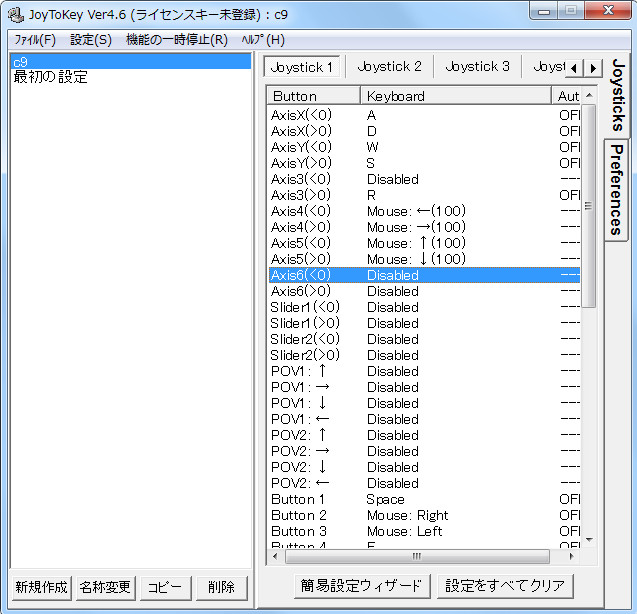
Task: Select the highlighted Axis6(<0) row
Action: 425,275
